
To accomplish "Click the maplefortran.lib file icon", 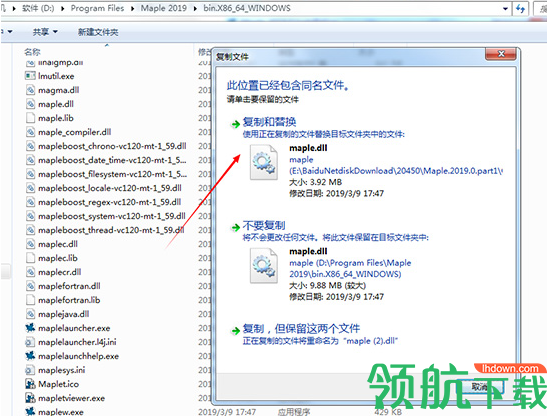I will (30, 300).
